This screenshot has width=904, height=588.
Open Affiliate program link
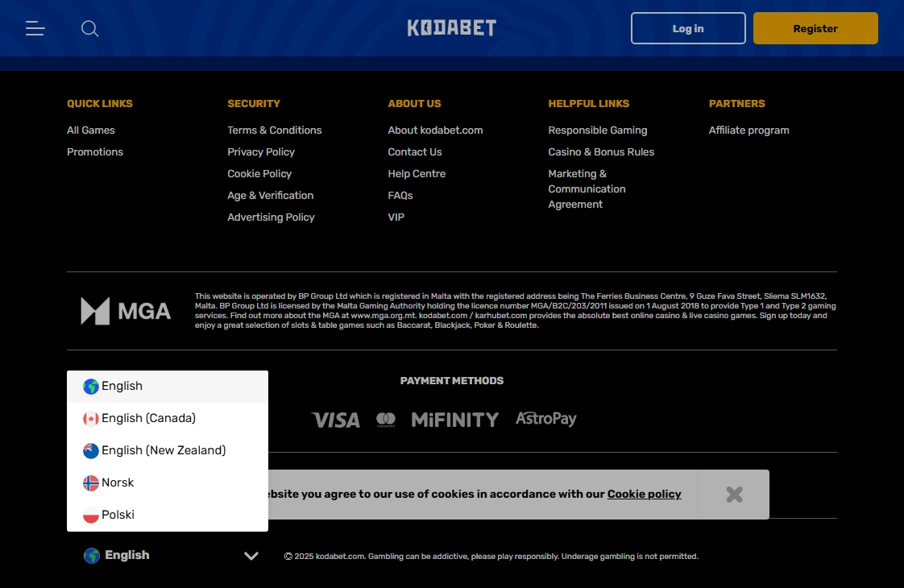coord(749,130)
